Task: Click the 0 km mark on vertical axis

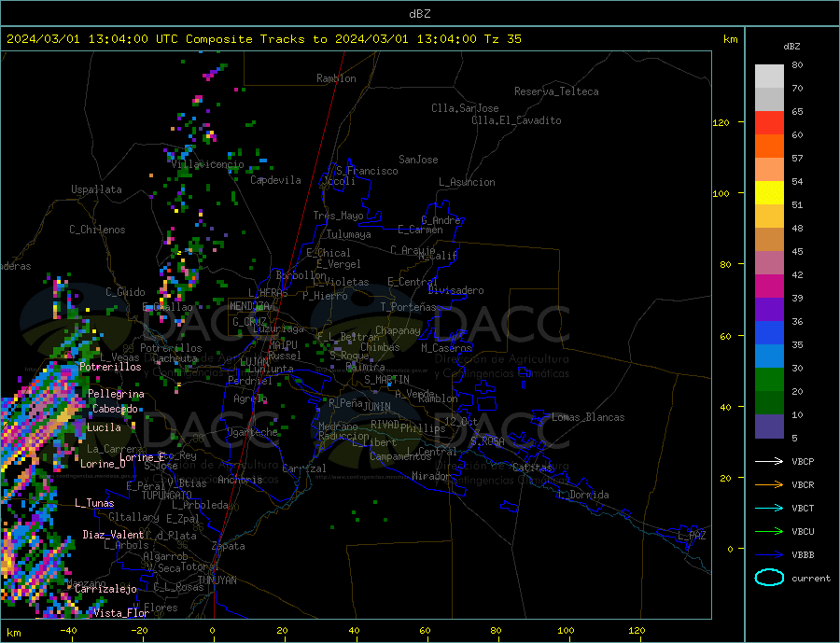Action: (730, 549)
